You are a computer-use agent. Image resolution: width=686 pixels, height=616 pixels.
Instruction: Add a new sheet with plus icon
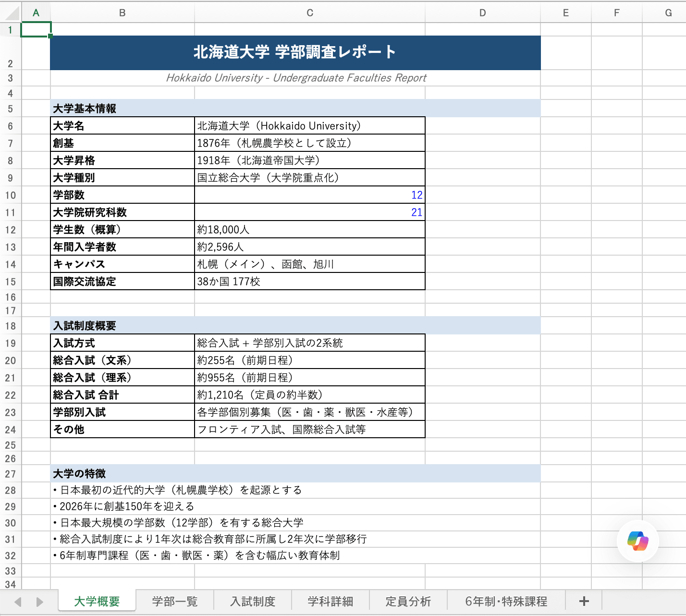click(x=584, y=601)
